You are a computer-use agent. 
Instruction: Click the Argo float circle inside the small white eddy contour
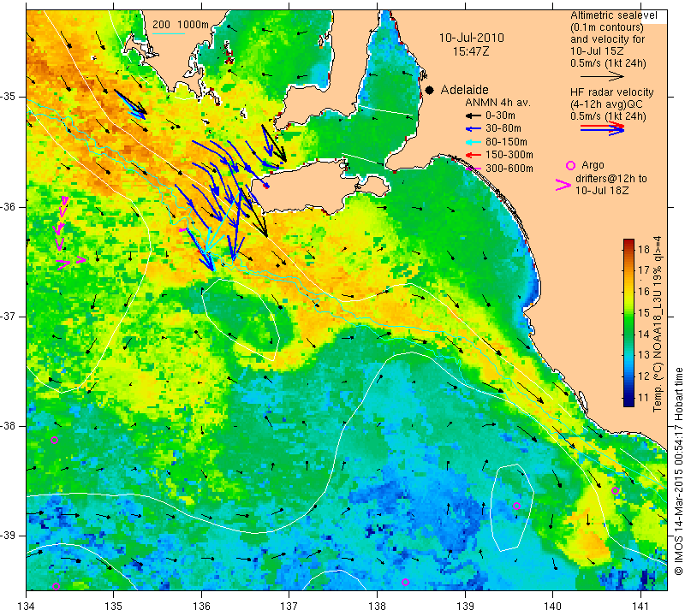tap(516, 506)
